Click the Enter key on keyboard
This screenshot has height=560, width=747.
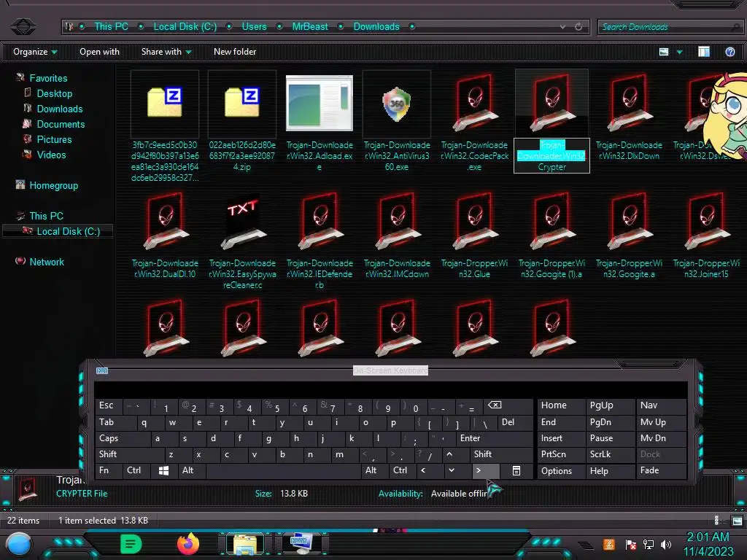tap(495, 438)
